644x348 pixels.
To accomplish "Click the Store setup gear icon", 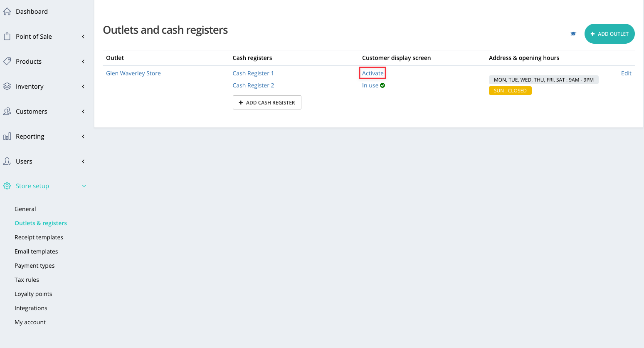I will point(7,186).
